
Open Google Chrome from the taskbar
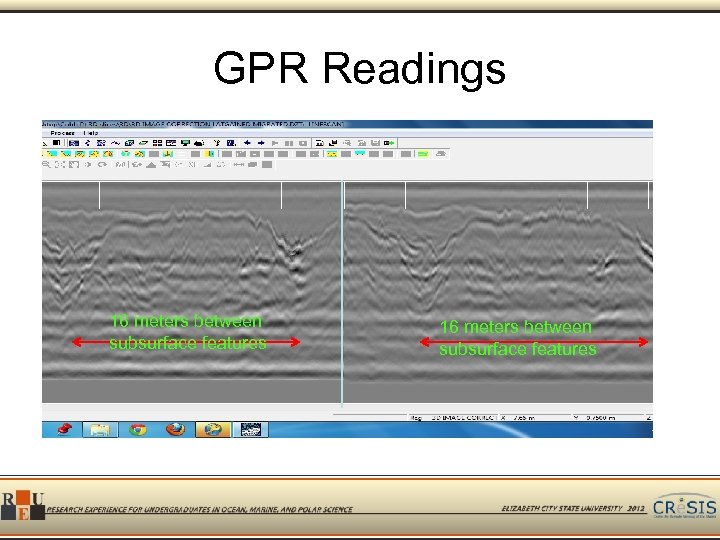tap(138, 429)
